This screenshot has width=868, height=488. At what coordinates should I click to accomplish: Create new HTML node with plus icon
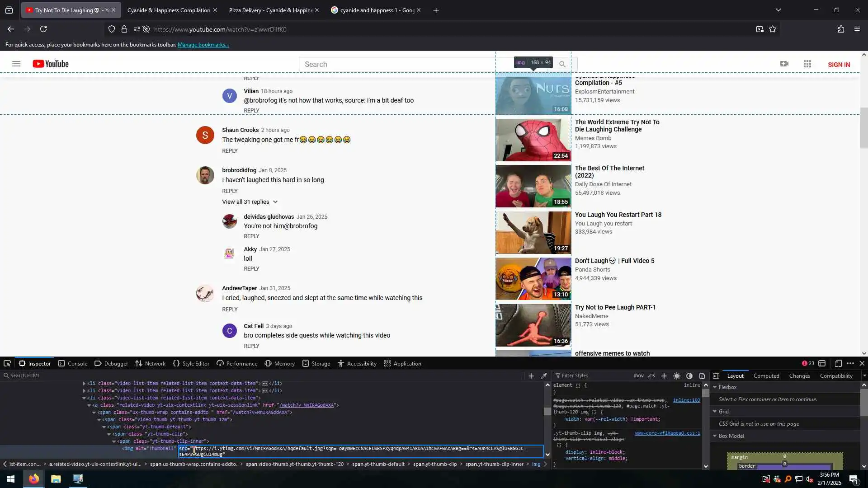tap(531, 375)
